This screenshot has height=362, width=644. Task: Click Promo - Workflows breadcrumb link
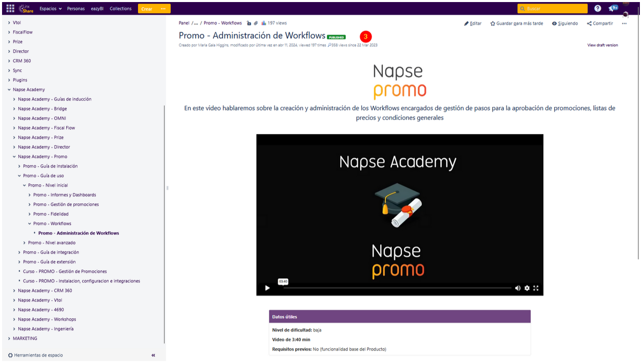223,23
